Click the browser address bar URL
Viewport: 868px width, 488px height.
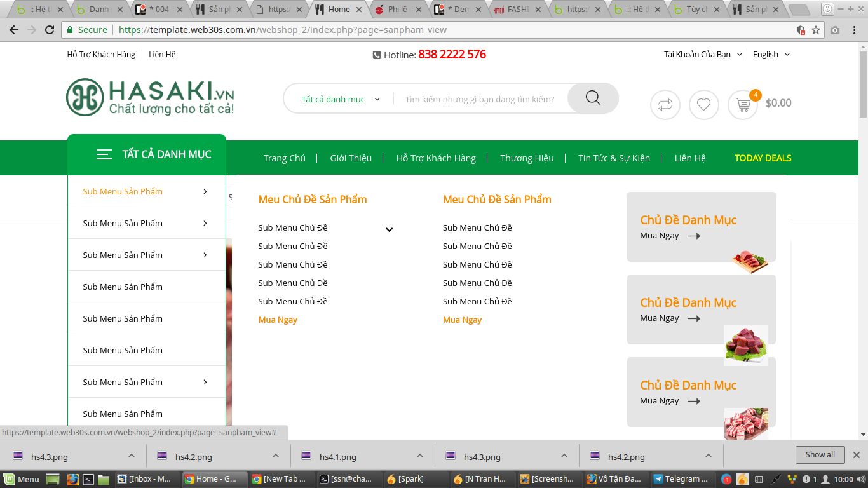click(283, 30)
